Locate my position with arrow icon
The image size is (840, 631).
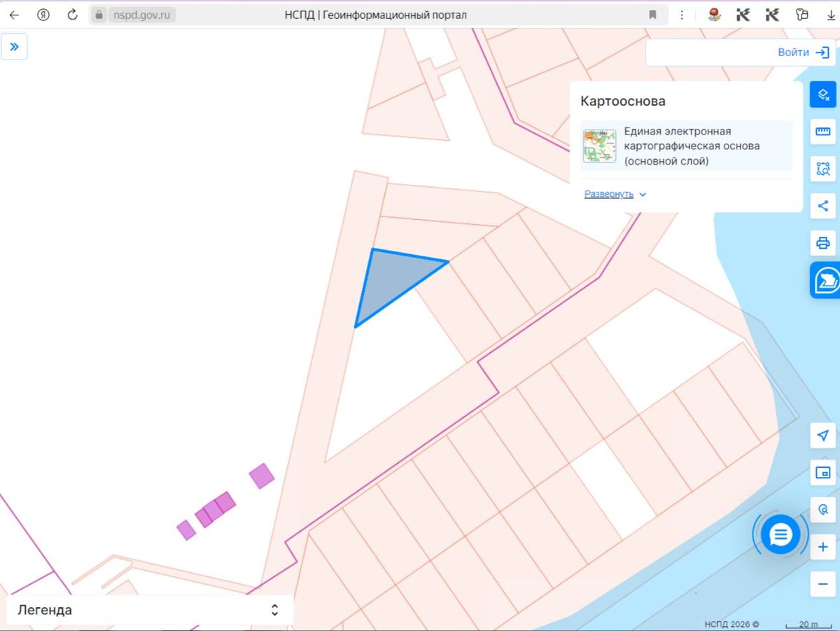coord(823,436)
